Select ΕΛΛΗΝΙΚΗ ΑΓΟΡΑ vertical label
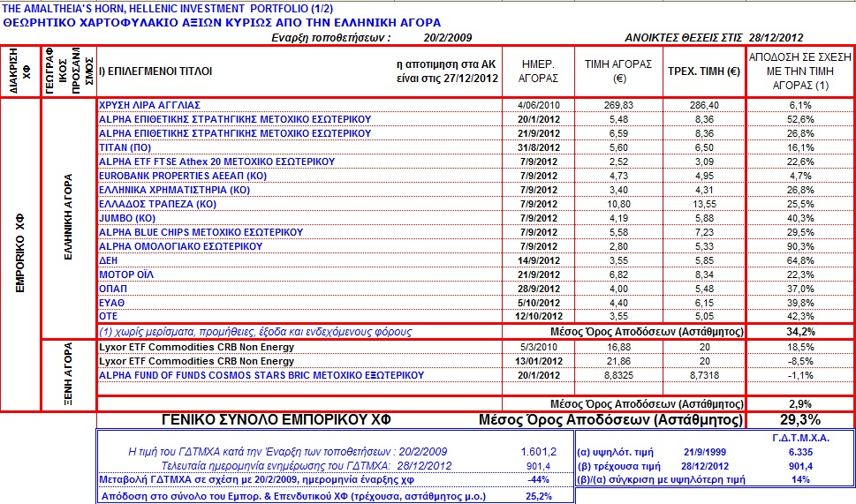This screenshot has height=504, width=856. coord(68,217)
